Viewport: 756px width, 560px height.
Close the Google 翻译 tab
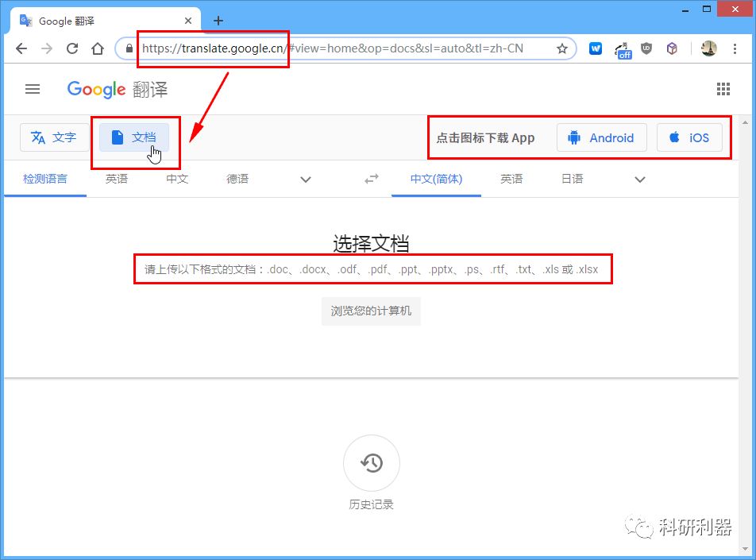188,21
